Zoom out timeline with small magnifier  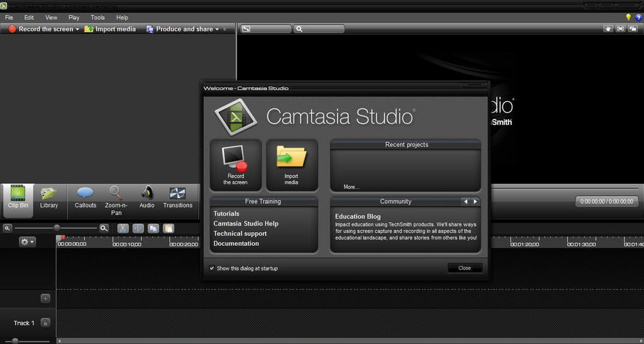click(x=7, y=228)
